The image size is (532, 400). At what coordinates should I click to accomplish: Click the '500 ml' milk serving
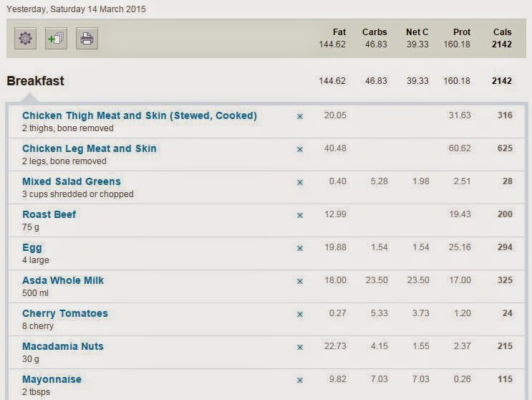(35, 293)
